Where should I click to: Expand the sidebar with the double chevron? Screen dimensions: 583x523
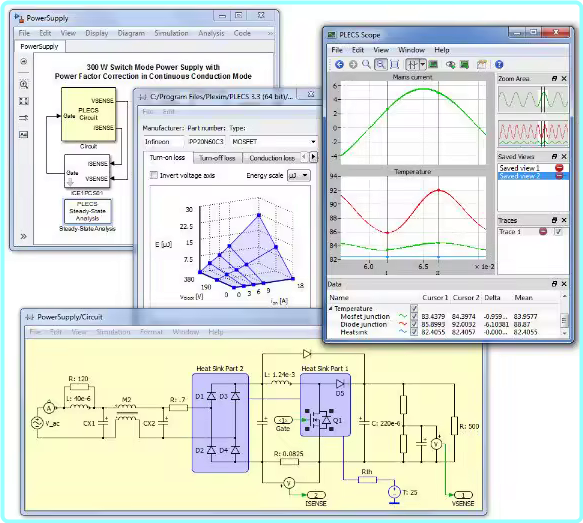[x=24, y=236]
